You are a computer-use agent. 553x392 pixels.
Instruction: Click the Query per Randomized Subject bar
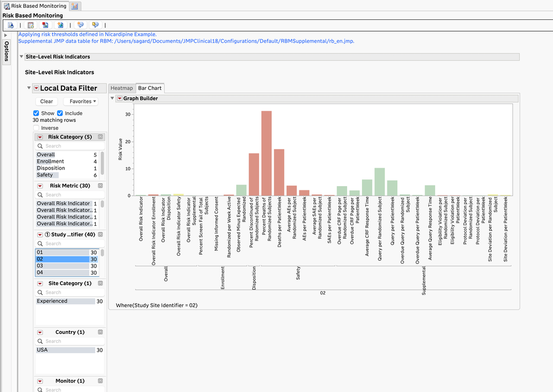click(380, 182)
